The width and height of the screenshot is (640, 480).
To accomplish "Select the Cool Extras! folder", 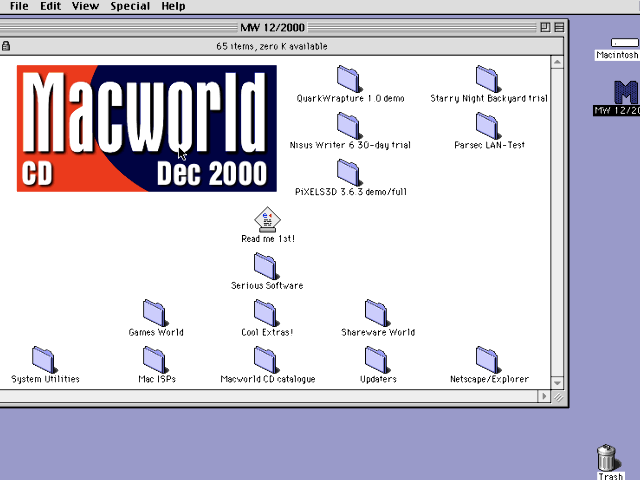I will (265, 313).
